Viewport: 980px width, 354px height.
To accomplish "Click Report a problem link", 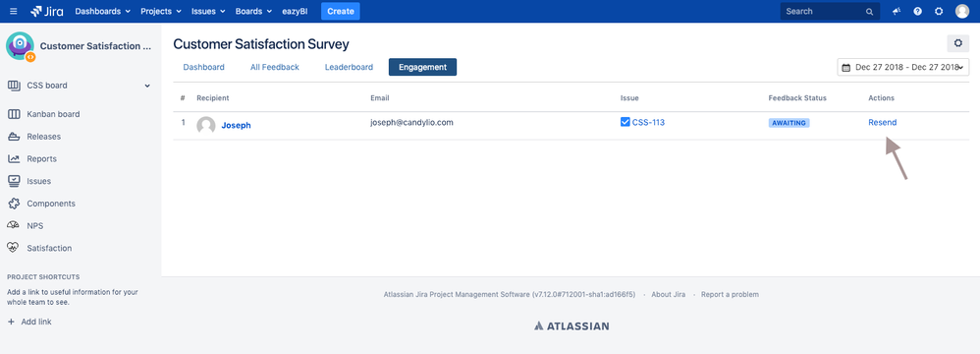I will (x=730, y=295).
